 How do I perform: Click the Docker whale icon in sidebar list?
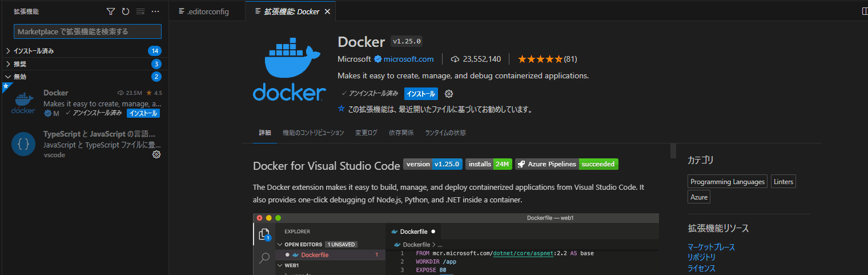coord(23,103)
